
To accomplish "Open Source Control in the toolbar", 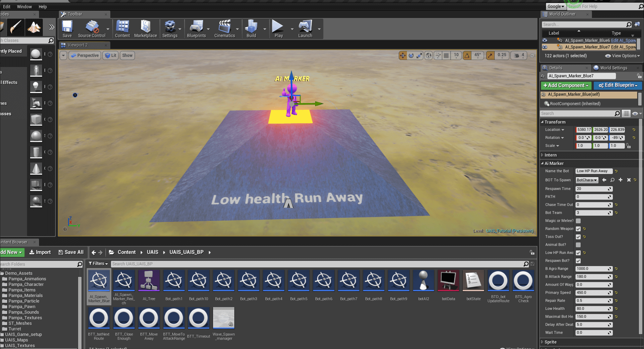I will [91, 29].
